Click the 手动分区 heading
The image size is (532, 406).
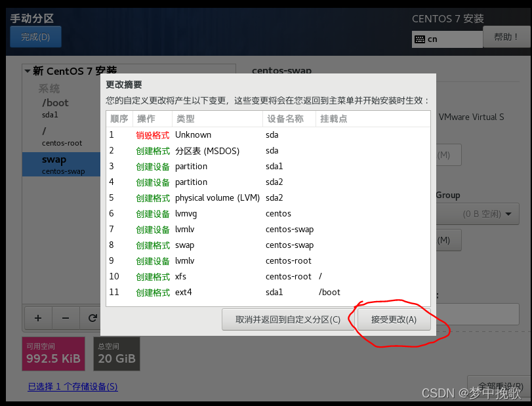(32, 18)
